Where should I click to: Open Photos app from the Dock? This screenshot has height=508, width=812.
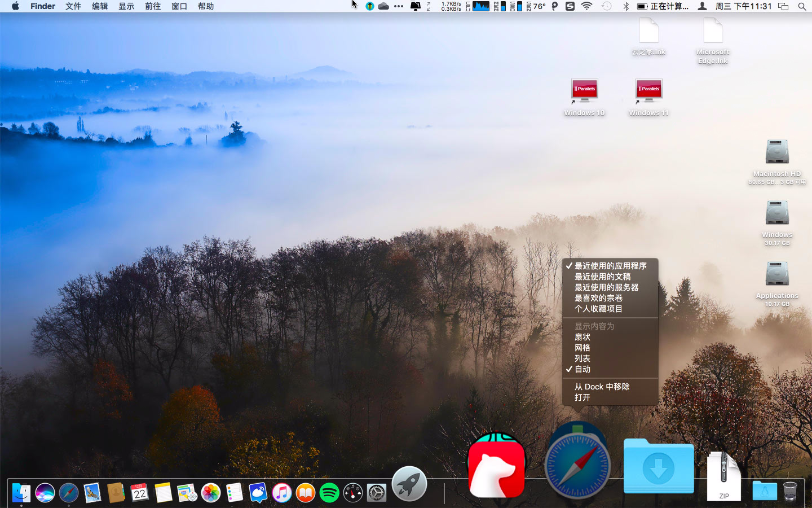pyautogui.click(x=211, y=493)
